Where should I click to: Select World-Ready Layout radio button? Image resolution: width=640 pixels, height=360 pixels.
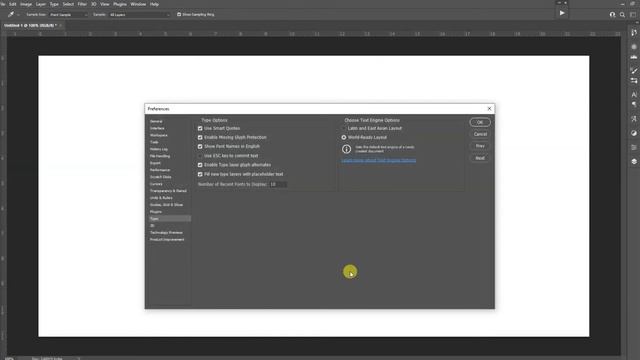(x=344, y=138)
